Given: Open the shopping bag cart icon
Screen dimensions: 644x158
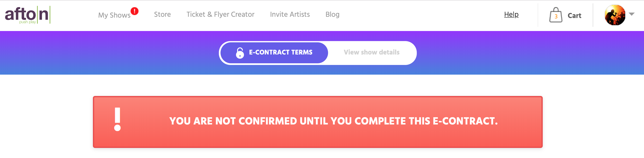Looking at the screenshot, I should point(555,15).
